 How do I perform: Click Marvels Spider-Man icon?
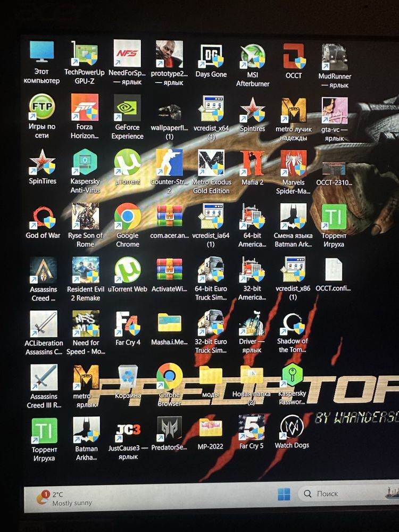click(x=294, y=163)
